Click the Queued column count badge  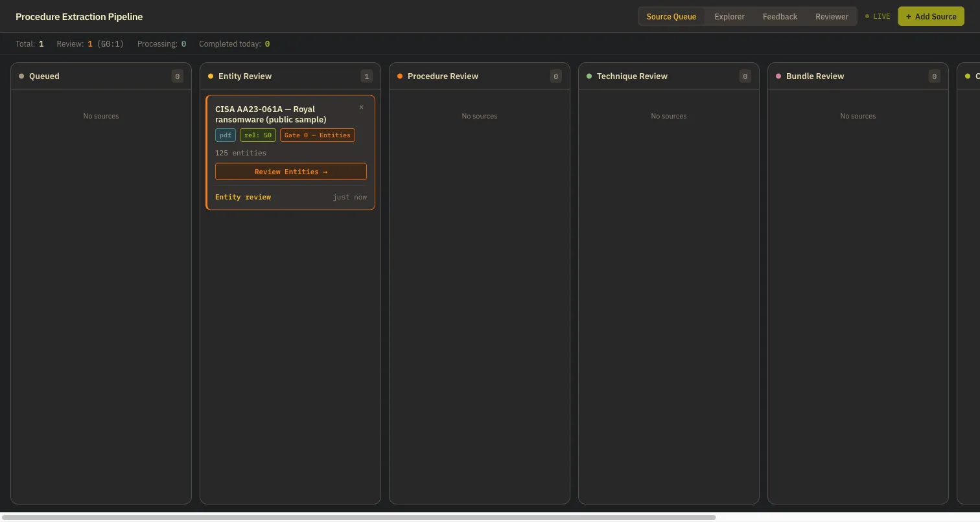(177, 76)
